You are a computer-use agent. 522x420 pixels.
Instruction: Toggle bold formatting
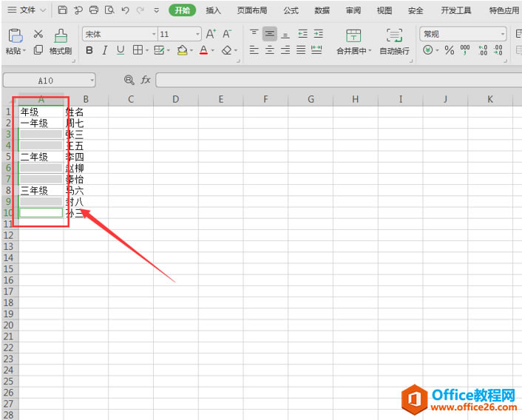89,50
